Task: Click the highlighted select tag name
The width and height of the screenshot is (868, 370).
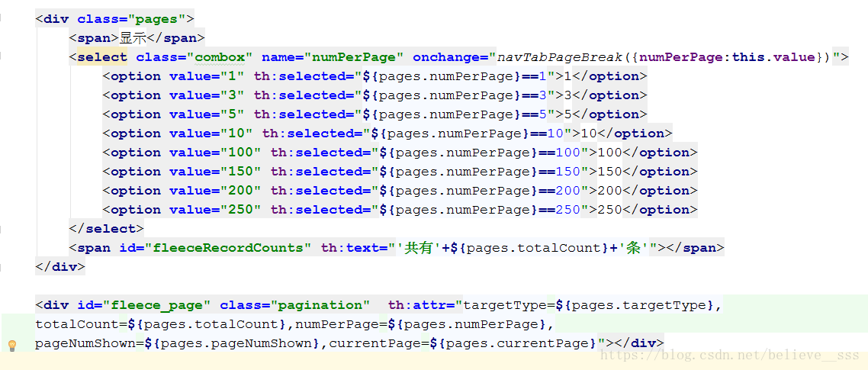Action: click(102, 57)
